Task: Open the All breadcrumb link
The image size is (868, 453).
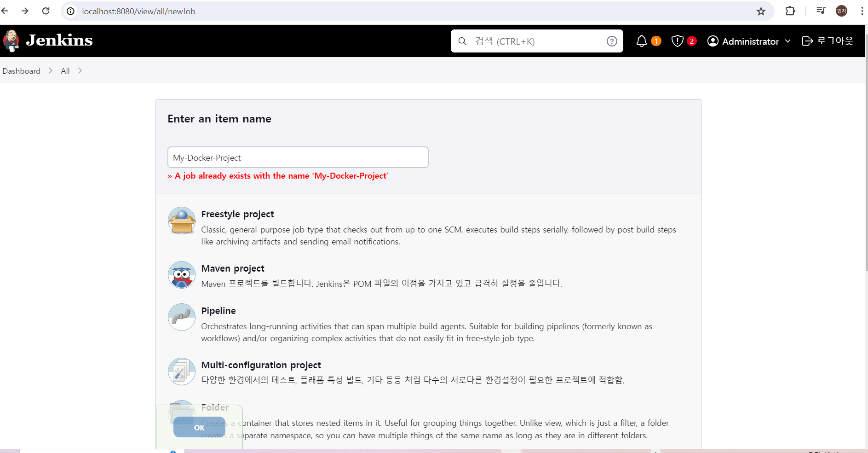Action: [65, 71]
